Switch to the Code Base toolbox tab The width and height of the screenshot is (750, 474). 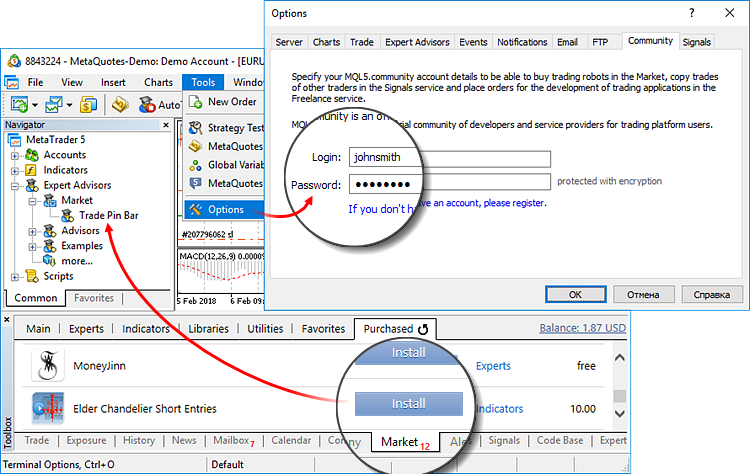pos(560,440)
